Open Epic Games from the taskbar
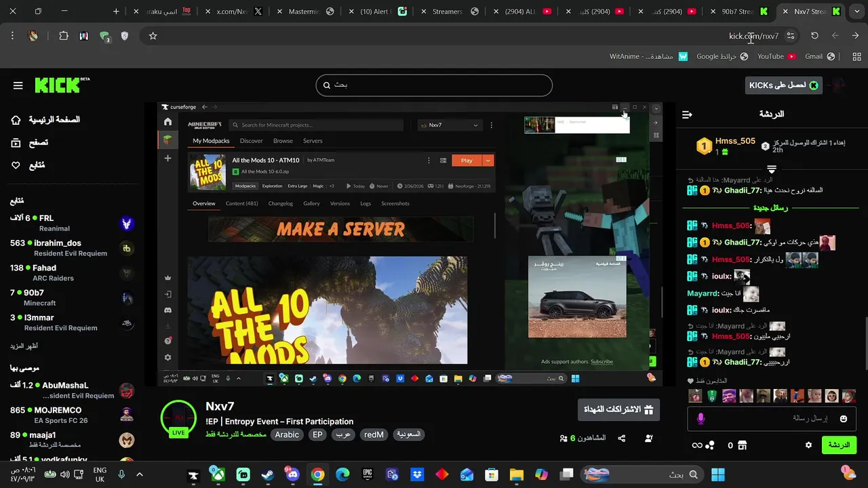 click(368, 474)
